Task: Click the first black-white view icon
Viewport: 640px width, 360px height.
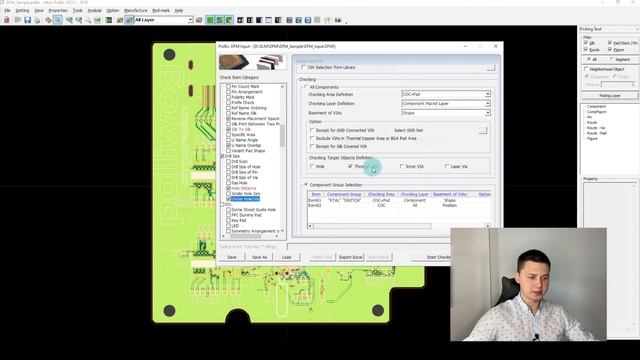Action: [240, 20]
